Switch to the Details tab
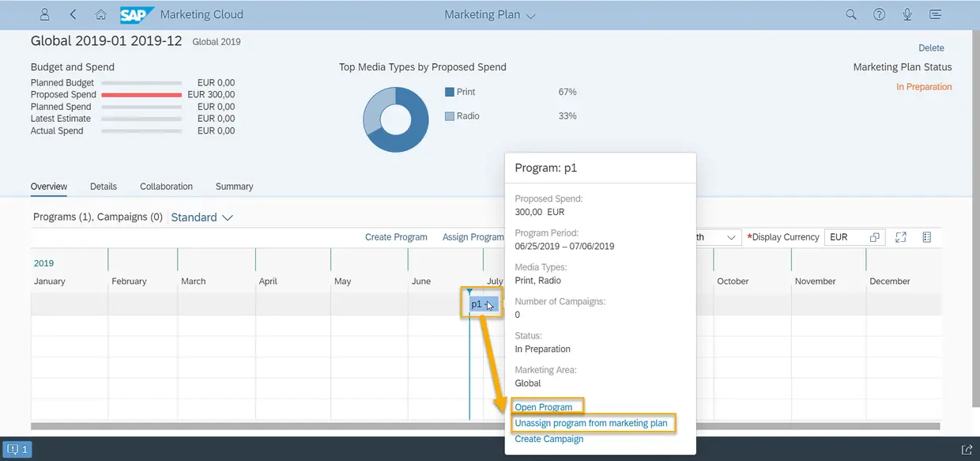Image resolution: width=980 pixels, height=461 pixels. [104, 187]
